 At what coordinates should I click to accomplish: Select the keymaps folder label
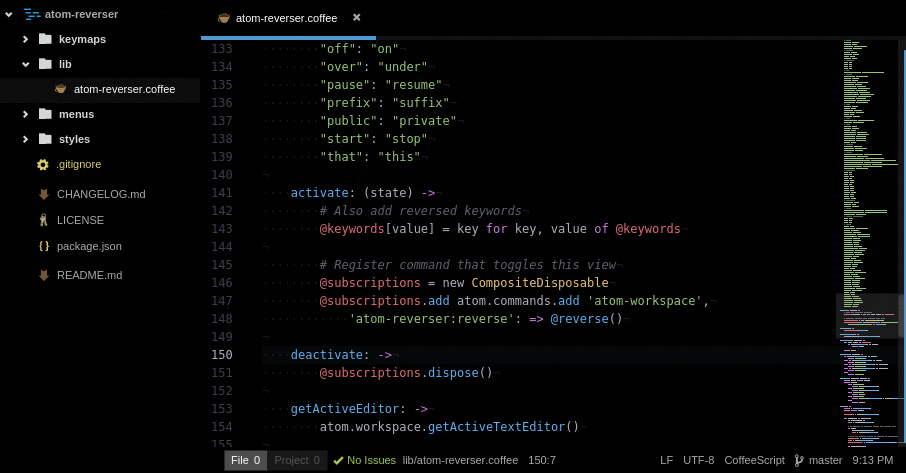[82, 39]
